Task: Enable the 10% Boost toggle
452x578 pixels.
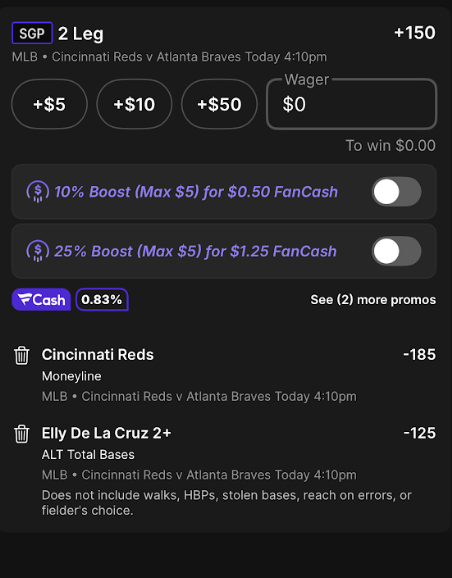Action: click(x=396, y=192)
